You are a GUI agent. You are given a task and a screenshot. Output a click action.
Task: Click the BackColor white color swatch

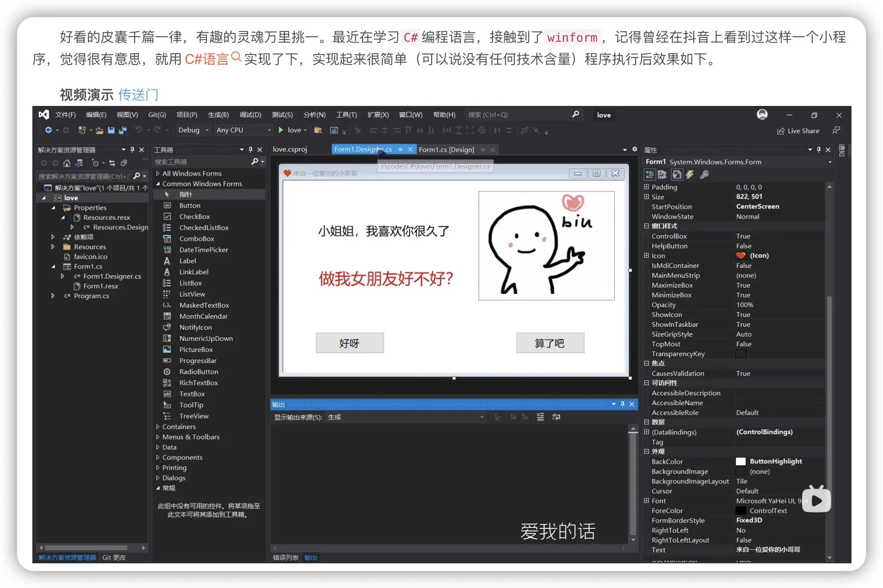[x=740, y=462]
